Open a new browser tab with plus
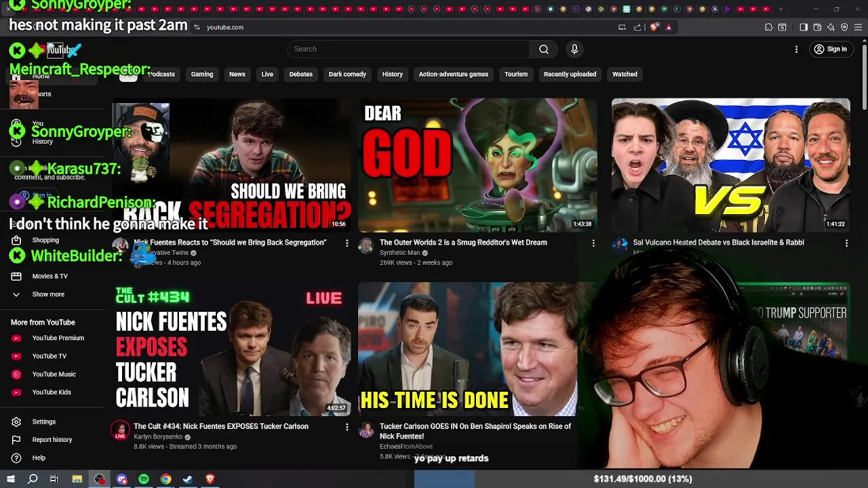Image resolution: width=868 pixels, height=488 pixels. [x=781, y=9]
